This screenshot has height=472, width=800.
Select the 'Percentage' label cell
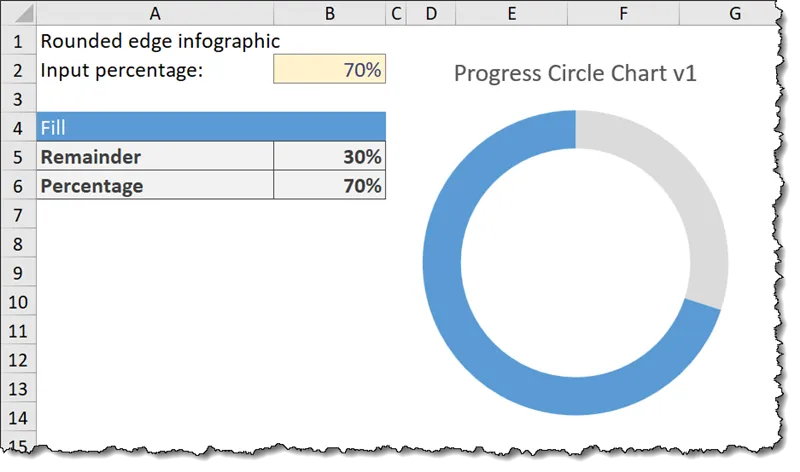tap(155, 186)
